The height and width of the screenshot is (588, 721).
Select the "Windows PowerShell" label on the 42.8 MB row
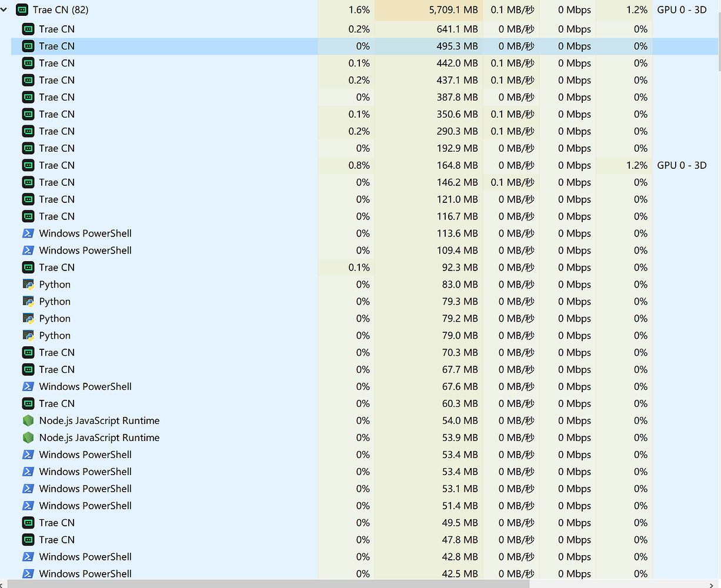pyautogui.click(x=85, y=557)
